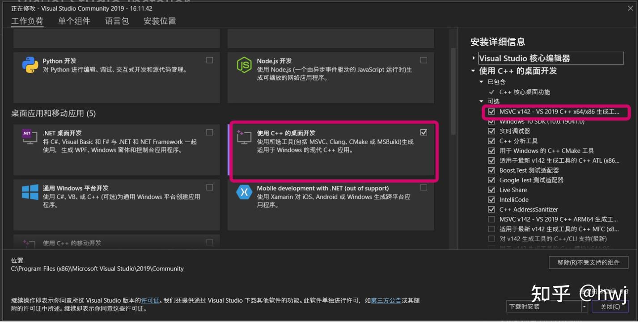This screenshot has height=324, width=644.
Task: Switch to the 单个组件 tab
Action: pyautogui.click(x=74, y=21)
